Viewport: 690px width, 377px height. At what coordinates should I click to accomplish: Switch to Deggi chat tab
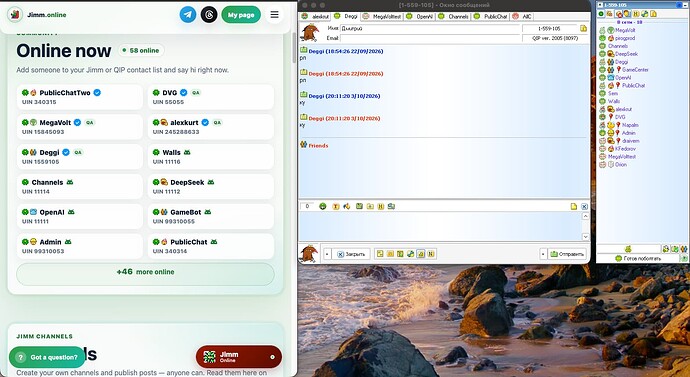346,16
